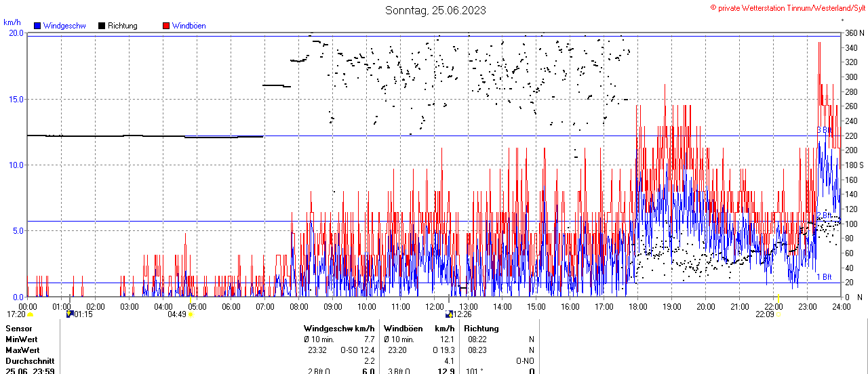Click the chart title Sonntag, 25.06.2023
Screen dimensions: 868x374
pyautogui.click(x=435, y=10)
